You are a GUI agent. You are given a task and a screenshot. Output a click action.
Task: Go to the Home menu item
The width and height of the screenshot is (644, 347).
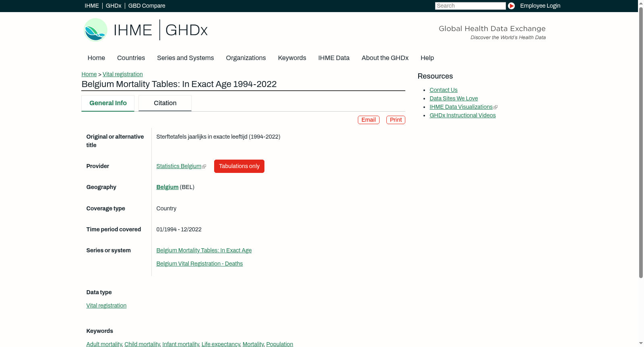click(96, 58)
